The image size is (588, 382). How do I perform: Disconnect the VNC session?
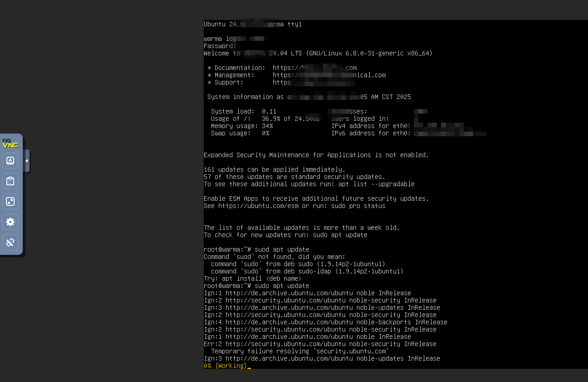click(10, 242)
